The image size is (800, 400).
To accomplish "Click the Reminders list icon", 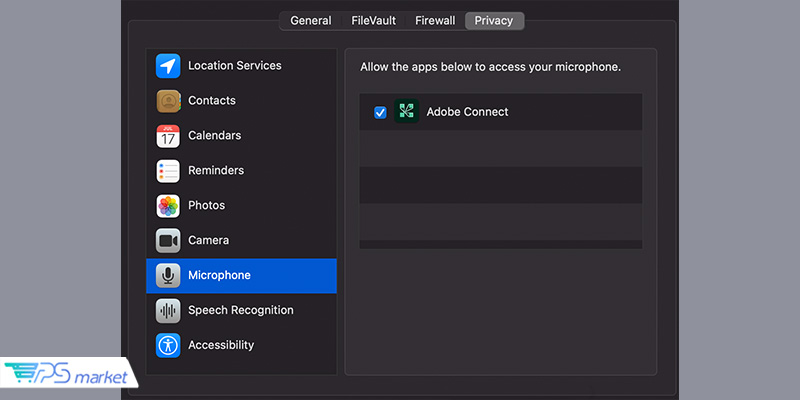I will 168,171.
